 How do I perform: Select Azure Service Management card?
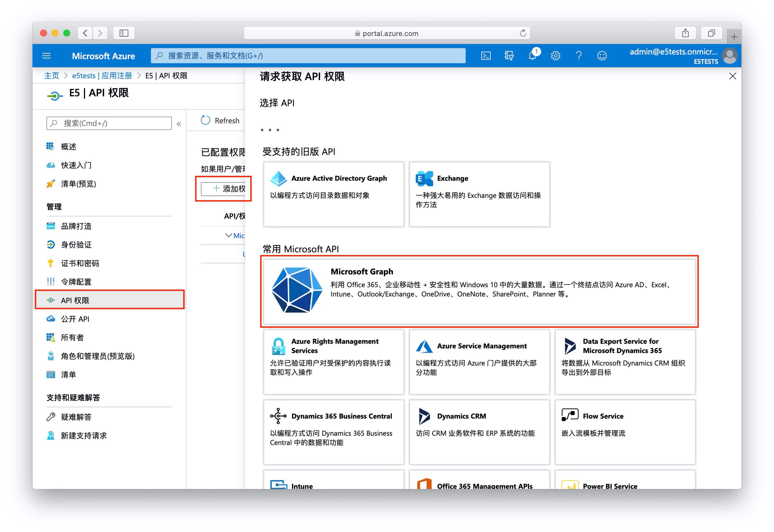479,362
